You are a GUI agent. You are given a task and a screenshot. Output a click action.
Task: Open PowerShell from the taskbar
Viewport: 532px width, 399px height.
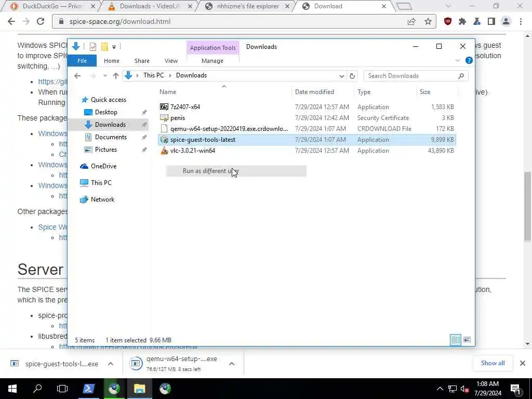88,389
